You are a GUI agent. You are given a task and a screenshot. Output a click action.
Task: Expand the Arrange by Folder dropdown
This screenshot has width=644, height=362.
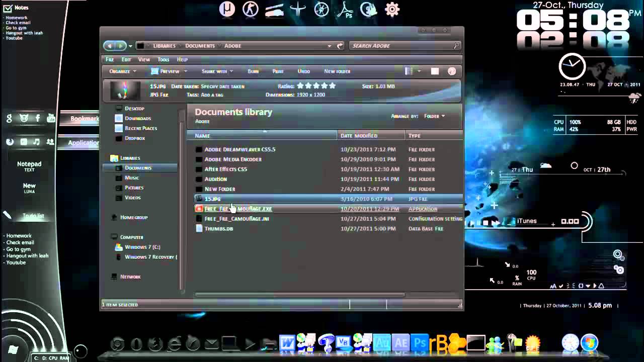(x=434, y=116)
